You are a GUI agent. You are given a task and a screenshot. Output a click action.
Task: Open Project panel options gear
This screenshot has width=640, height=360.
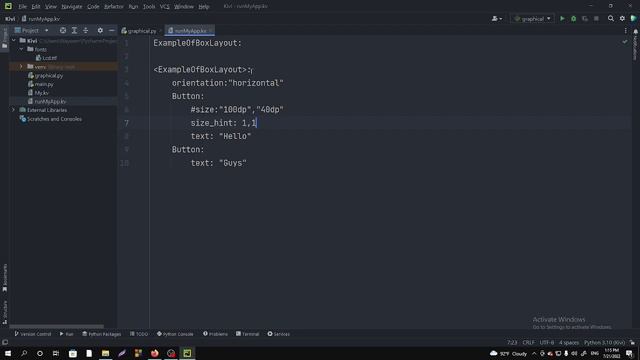(x=100, y=31)
